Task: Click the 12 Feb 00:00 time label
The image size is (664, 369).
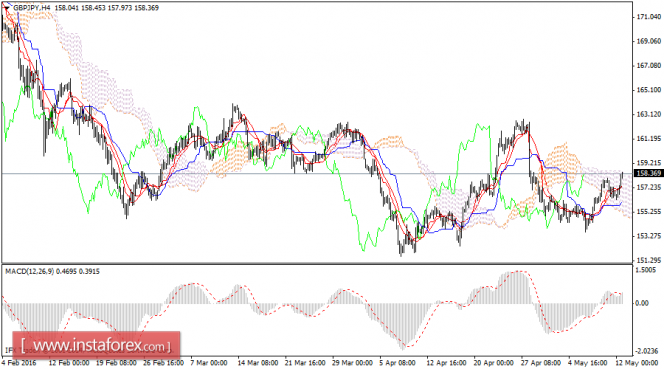Action: click(x=69, y=363)
